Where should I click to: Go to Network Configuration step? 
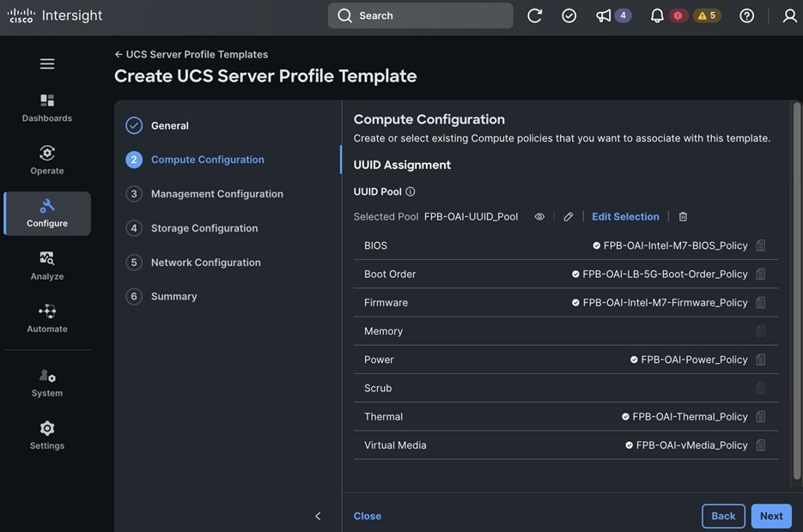pos(193,263)
